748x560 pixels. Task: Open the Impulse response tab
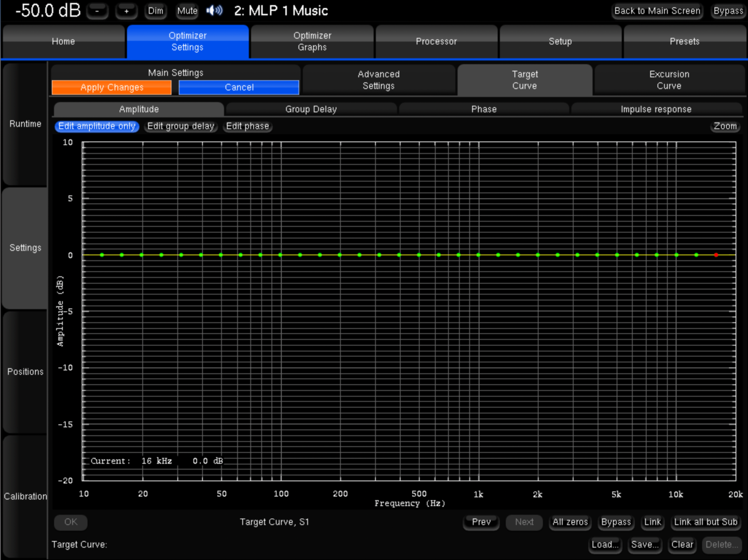656,109
